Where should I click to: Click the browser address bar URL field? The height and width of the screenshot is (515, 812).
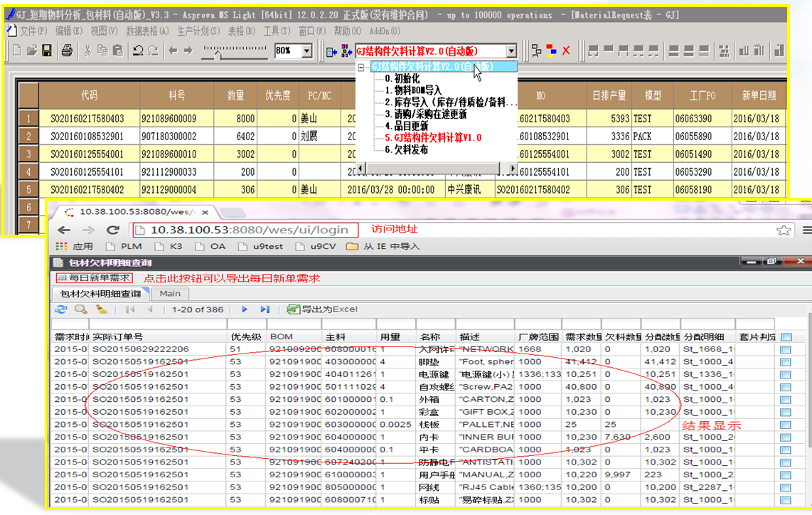click(x=249, y=229)
